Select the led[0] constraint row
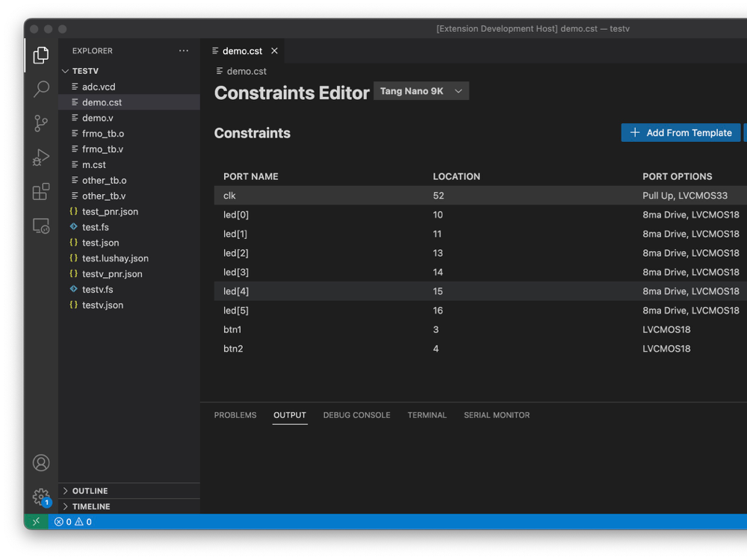Viewport: 747px width, 560px height. tap(480, 215)
